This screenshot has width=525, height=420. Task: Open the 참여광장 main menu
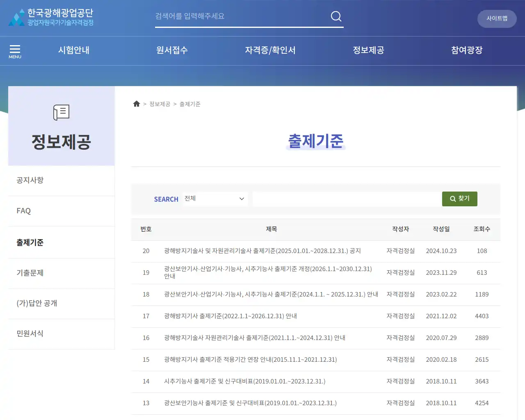(x=467, y=50)
